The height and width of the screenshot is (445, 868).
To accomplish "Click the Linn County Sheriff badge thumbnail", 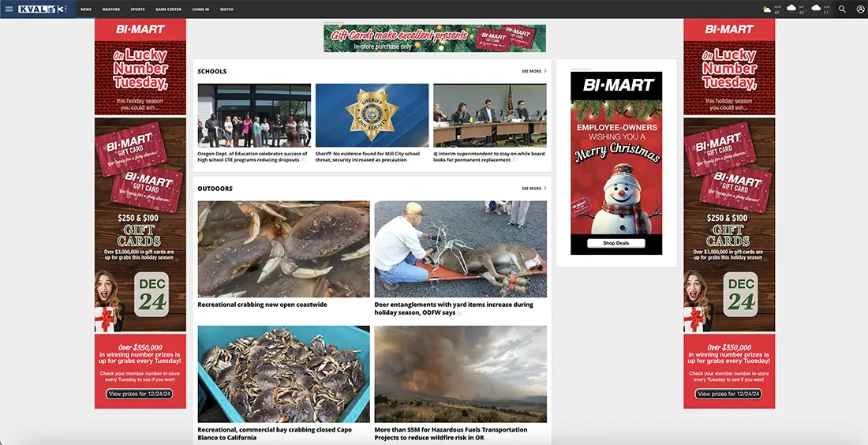I will point(372,115).
